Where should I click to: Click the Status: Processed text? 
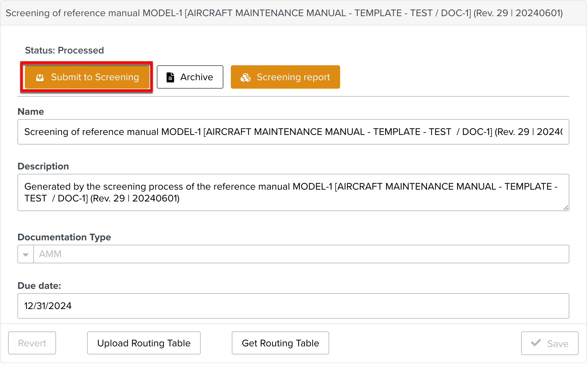pos(64,50)
